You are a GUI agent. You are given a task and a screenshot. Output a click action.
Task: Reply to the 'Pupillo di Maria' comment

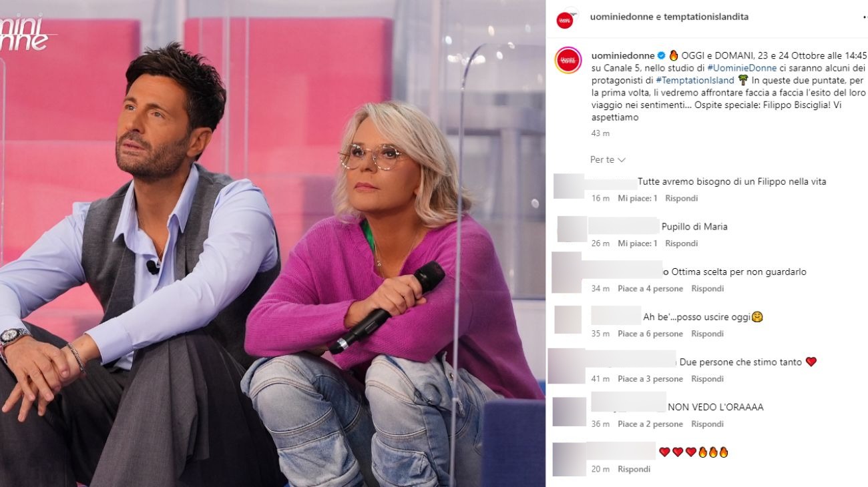point(681,243)
